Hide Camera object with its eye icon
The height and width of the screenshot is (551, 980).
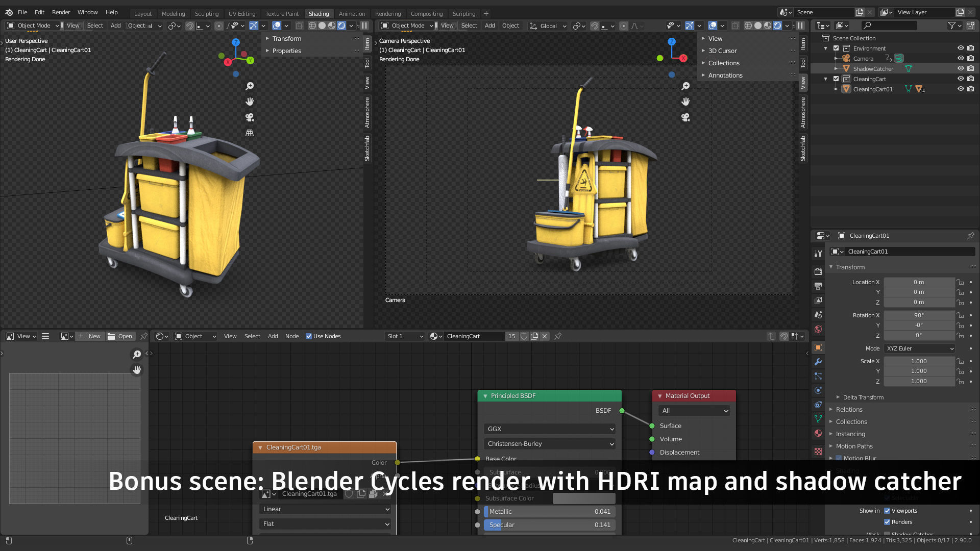click(x=961, y=59)
